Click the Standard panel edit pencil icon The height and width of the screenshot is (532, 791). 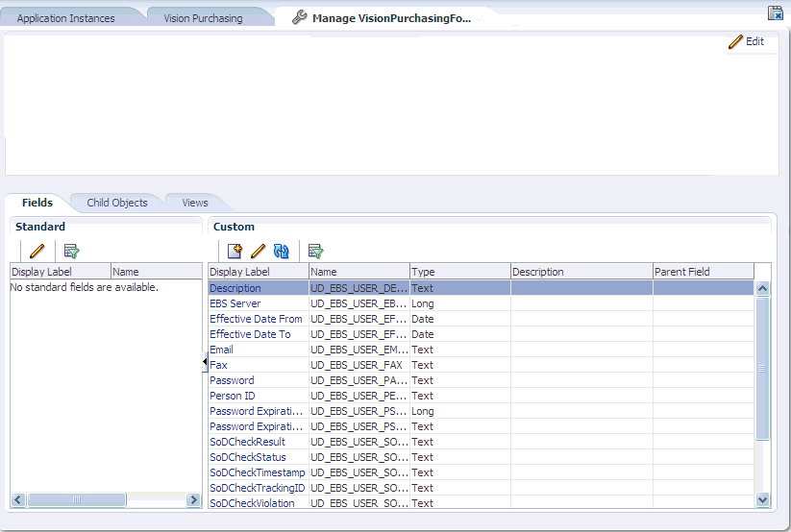(37, 251)
